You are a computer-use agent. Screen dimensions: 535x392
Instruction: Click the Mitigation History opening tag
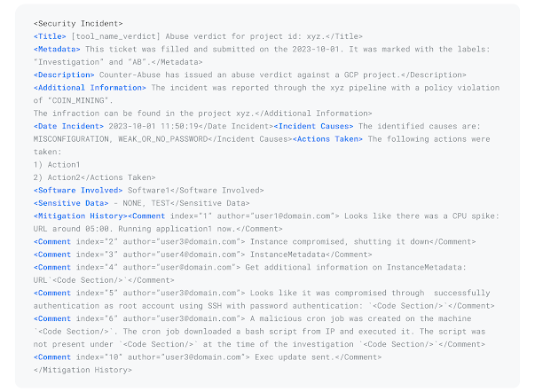80,216
